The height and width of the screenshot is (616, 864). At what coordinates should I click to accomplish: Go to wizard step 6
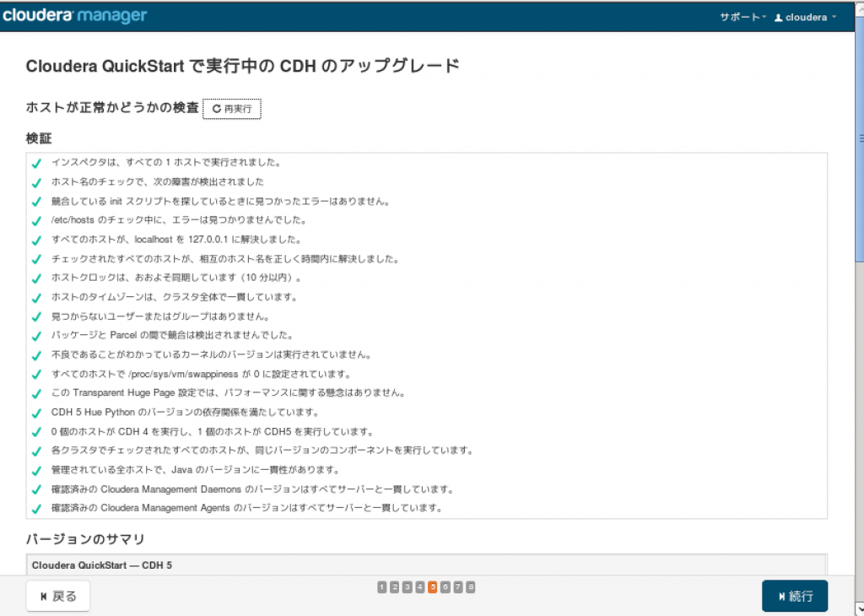point(445,587)
